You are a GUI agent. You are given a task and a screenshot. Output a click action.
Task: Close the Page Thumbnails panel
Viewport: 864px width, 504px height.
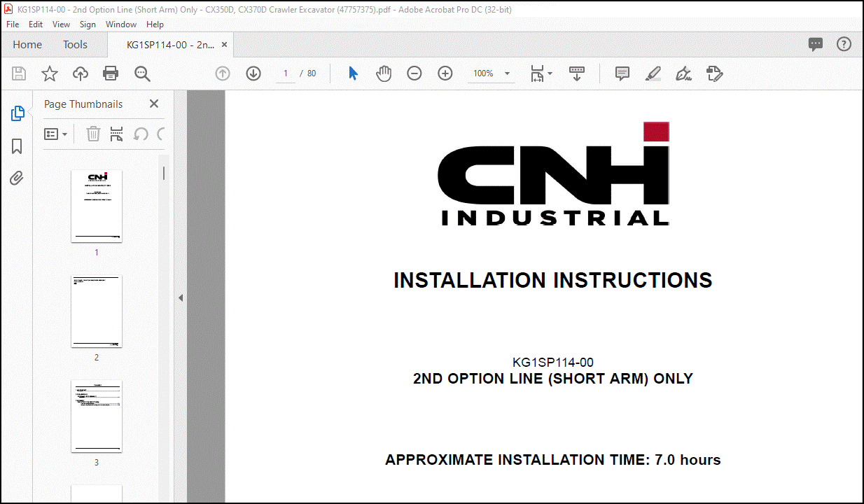pos(154,104)
